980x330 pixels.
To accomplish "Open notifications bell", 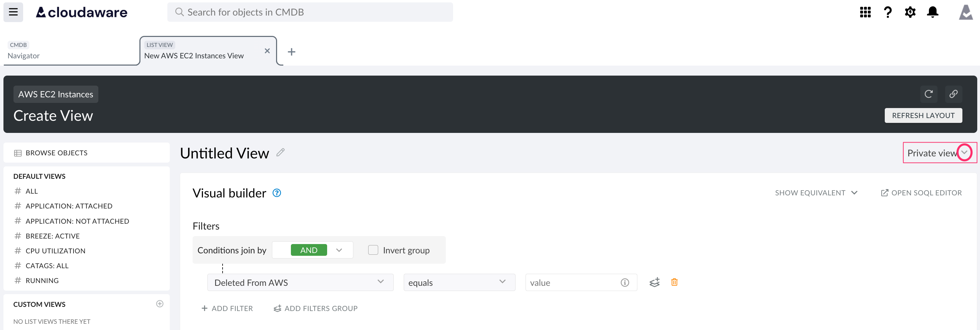I will [x=932, y=12].
